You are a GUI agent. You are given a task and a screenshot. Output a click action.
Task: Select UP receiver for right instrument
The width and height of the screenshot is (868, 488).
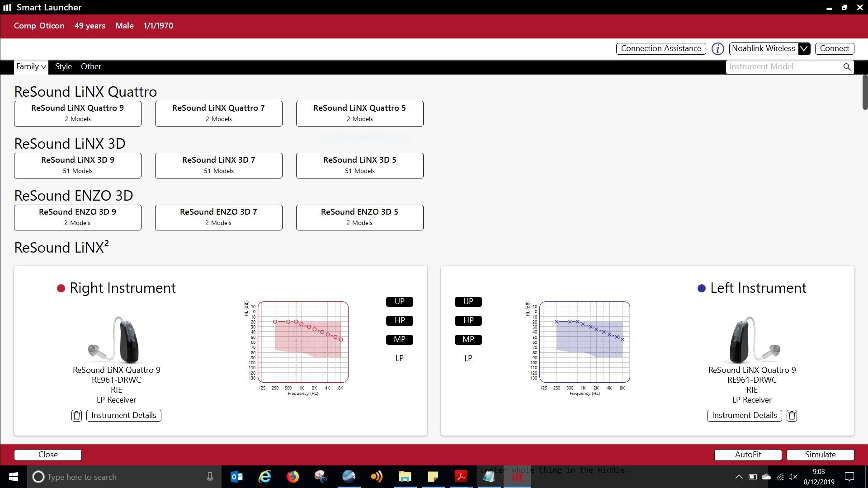tap(399, 302)
